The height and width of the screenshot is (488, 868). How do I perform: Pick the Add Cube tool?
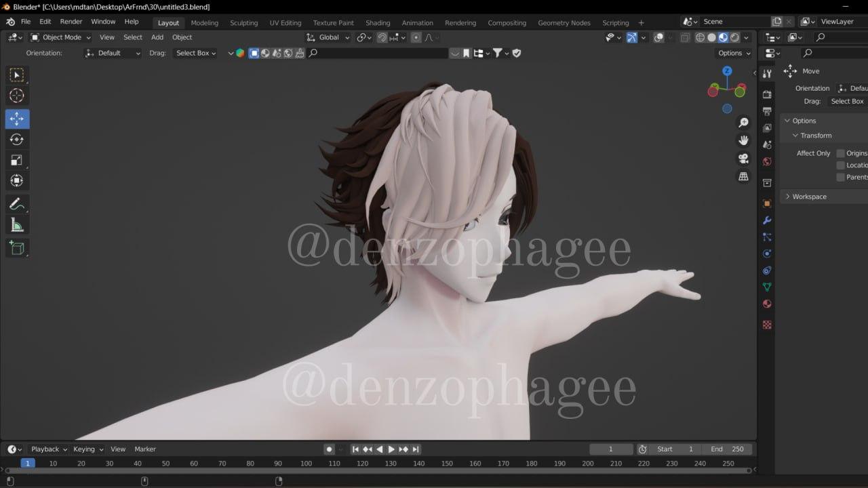click(x=17, y=248)
